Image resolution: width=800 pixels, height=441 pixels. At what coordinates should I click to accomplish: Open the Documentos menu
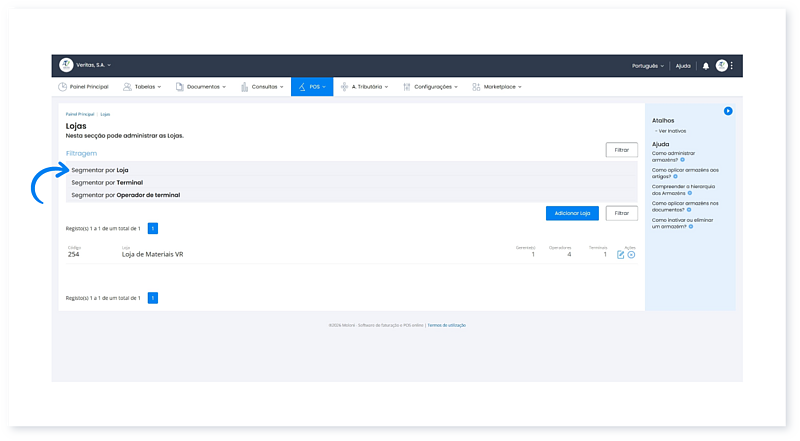click(200, 87)
